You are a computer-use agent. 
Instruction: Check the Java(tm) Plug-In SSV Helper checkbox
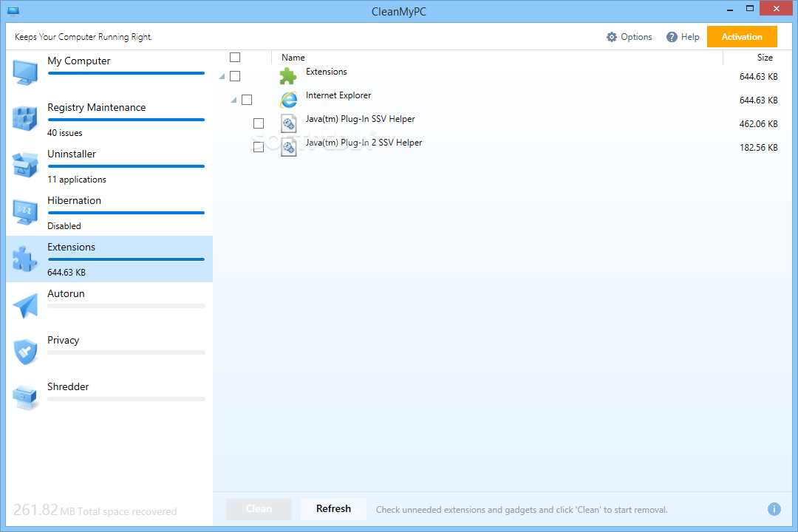[x=259, y=123]
